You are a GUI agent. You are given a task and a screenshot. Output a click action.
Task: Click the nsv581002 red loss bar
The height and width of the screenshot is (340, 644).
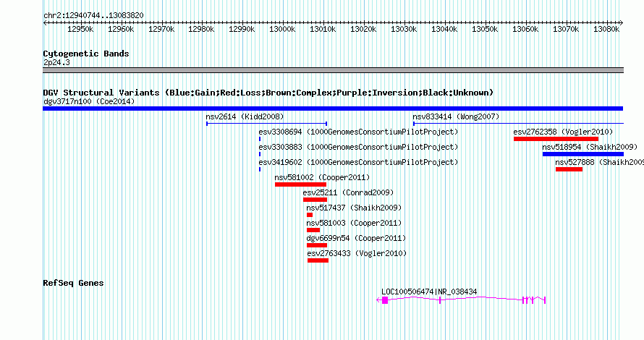coord(300,184)
